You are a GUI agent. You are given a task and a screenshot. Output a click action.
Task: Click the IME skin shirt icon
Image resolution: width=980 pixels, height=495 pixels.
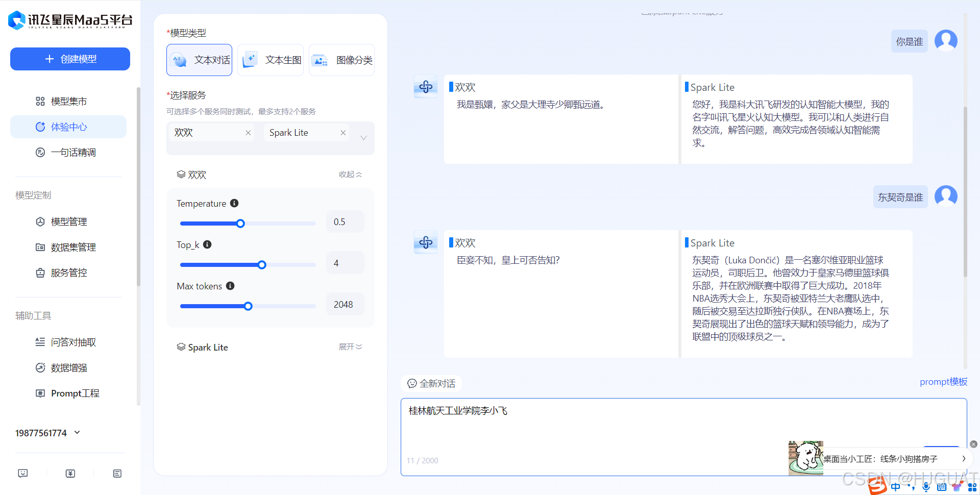coord(957,487)
